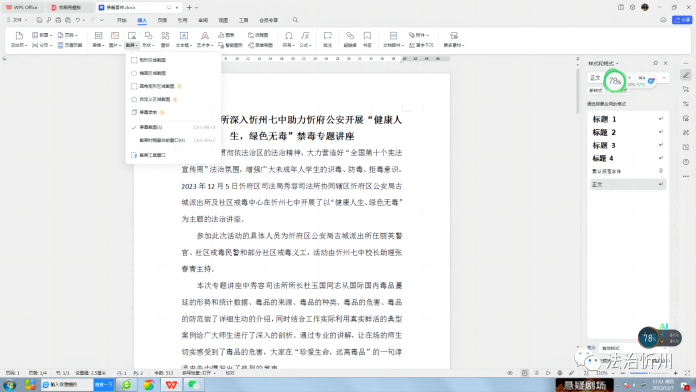This screenshot has height=392, width=696.
Task: Switch to the 工具 ribbon tab
Action: click(244, 20)
